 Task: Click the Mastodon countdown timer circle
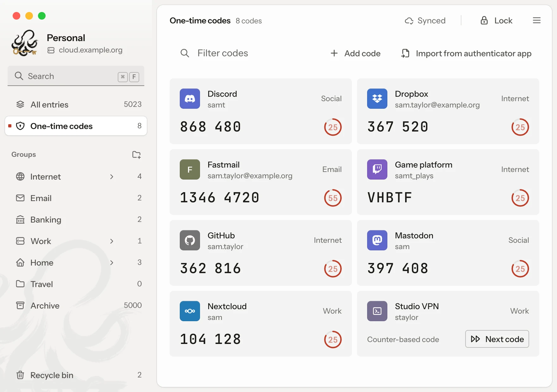(x=520, y=269)
